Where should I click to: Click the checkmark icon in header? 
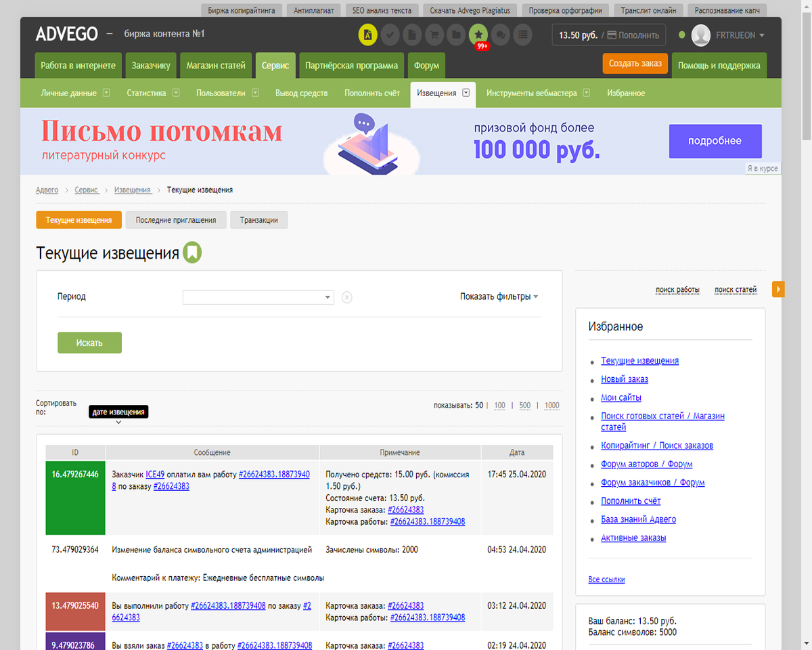[x=390, y=35]
